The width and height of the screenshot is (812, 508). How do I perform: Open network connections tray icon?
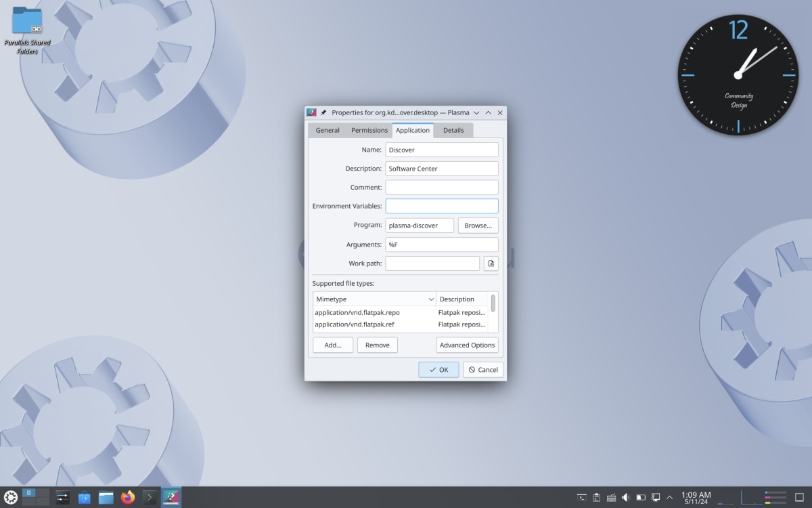pyautogui.click(x=655, y=498)
